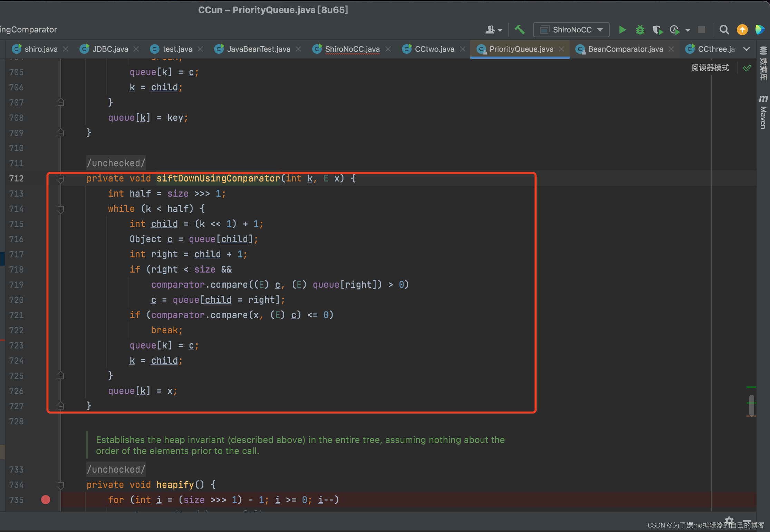This screenshot has width=770, height=532.
Task: Close the PriorityQueue.java tab
Action: pyautogui.click(x=561, y=49)
